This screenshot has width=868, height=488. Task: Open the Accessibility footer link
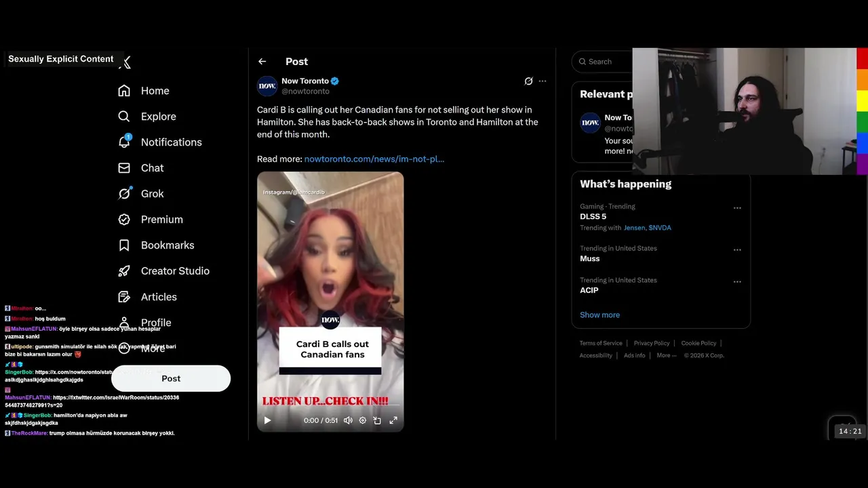point(596,356)
